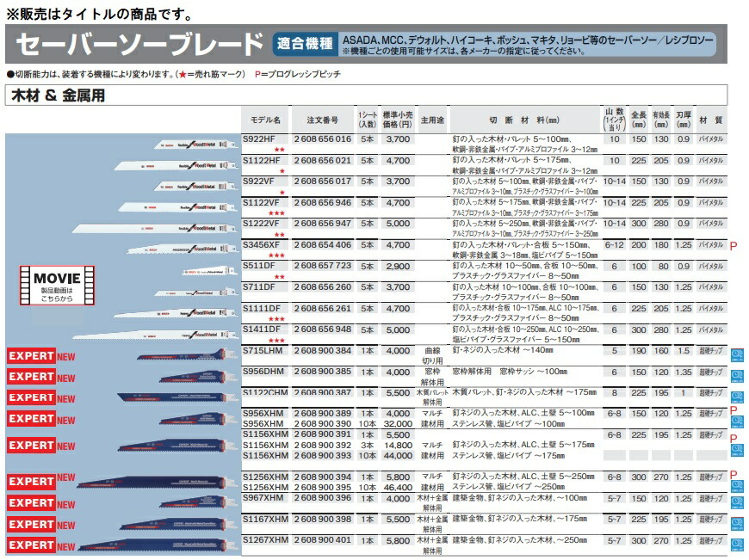The height and width of the screenshot is (560, 749).
Task: Click the 切断材料(mm) column header
Action: pos(524,120)
